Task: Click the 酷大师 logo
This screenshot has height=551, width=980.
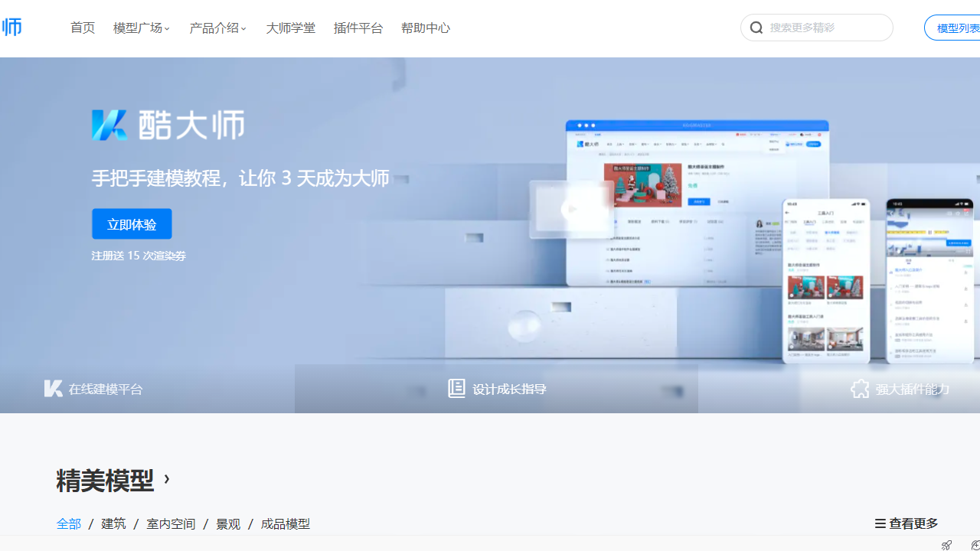Action: click(11, 27)
